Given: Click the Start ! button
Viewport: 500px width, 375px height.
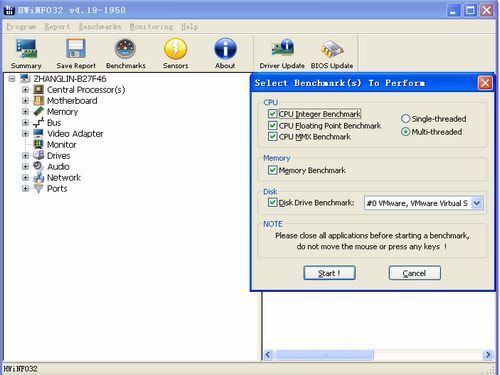Looking at the screenshot, I should coord(329,273).
